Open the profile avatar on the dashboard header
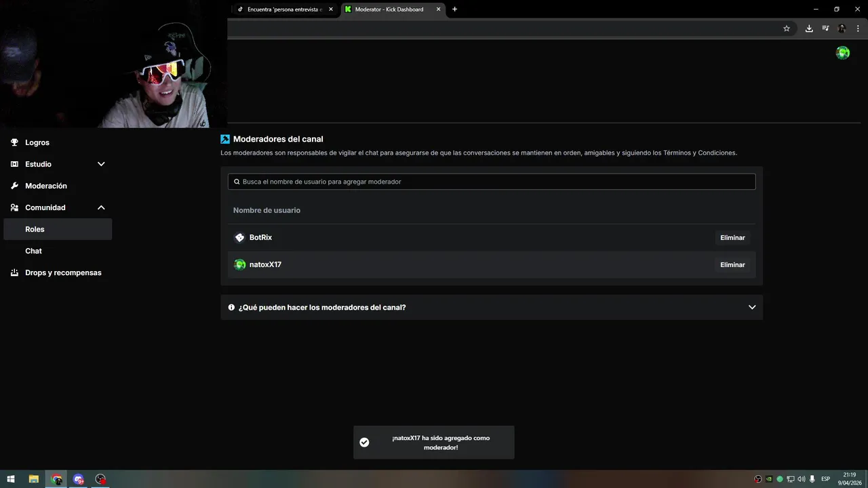The image size is (868, 488). [x=843, y=53]
